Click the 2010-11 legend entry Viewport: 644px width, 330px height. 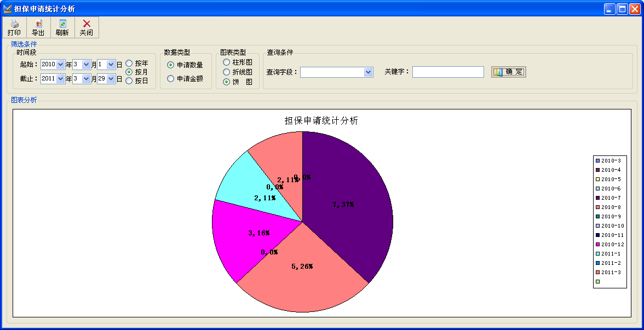click(x=610, y=235)
